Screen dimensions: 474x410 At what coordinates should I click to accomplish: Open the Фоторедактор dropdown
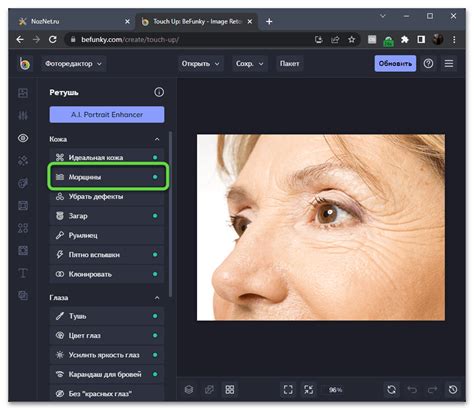click(x=73, y=63)
